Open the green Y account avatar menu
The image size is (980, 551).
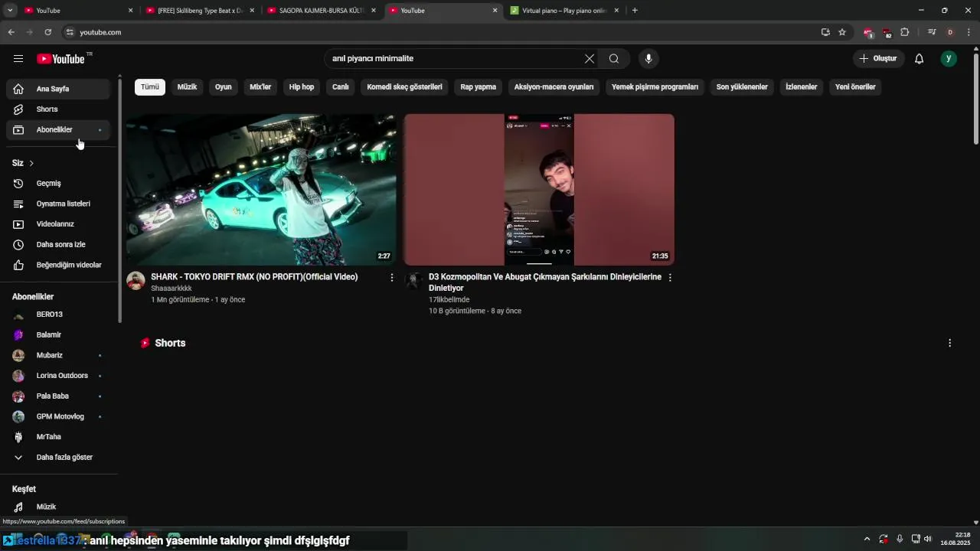pos(949,59)
